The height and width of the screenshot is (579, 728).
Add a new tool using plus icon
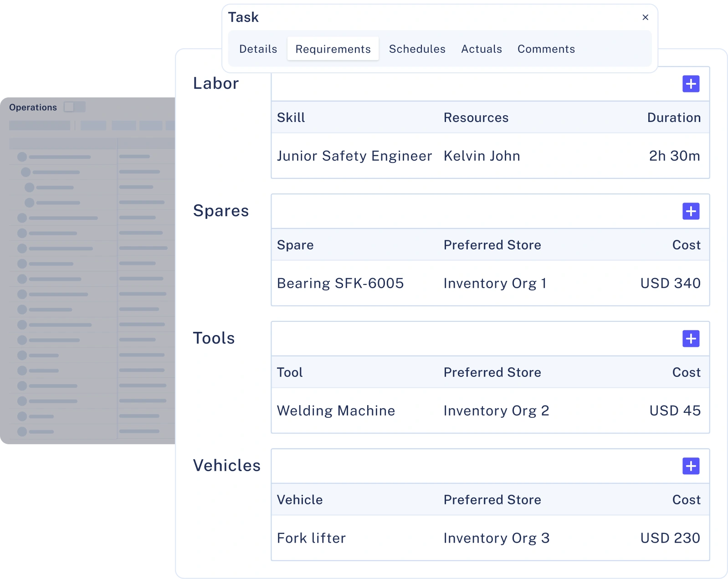point(691,339)
